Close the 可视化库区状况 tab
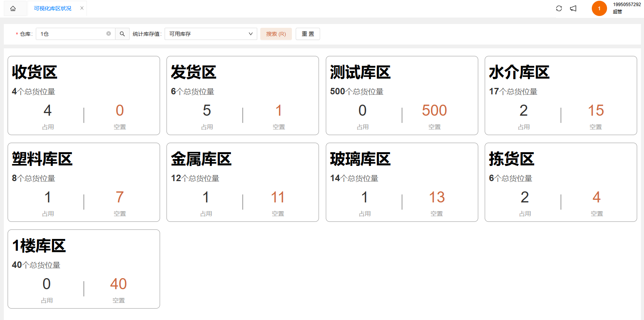Screen dimensions: 644x320 (x=82, y=8)
